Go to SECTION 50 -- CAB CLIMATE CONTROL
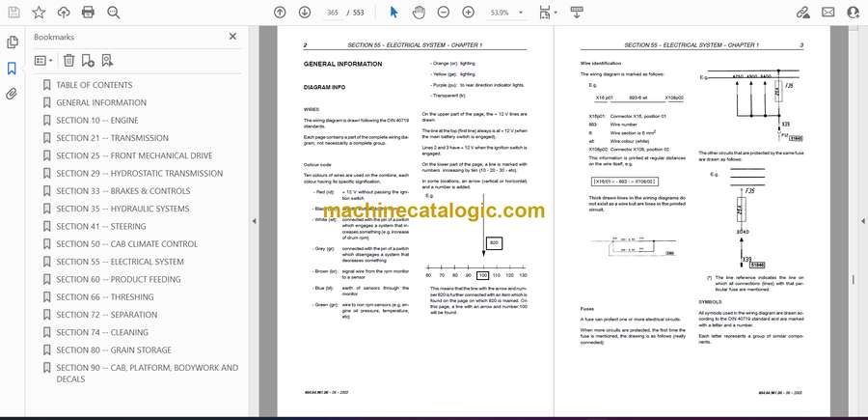Screen dimensions: 868x420 [x=126, y=244]
